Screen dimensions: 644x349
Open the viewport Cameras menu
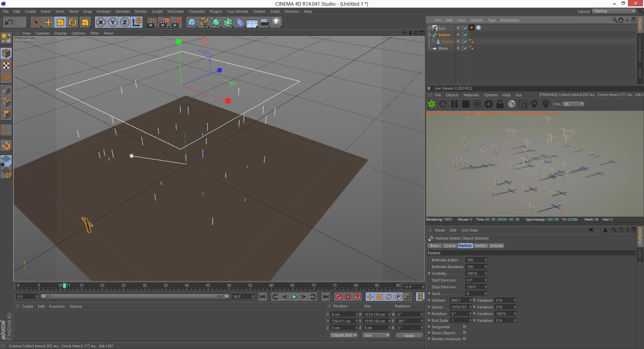coord(42,33)
